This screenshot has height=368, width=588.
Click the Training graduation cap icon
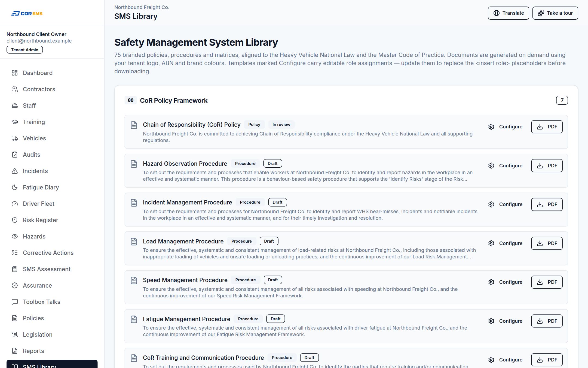pos(15,122)
